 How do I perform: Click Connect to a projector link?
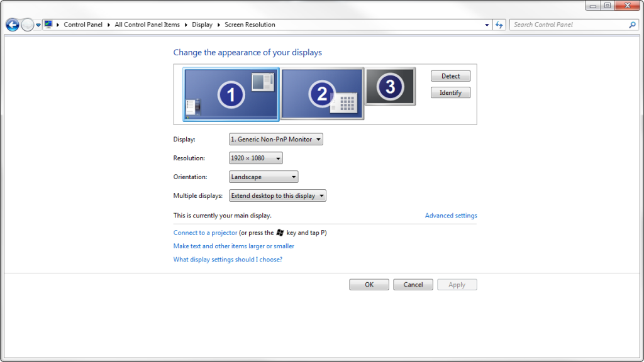[205, 233]
